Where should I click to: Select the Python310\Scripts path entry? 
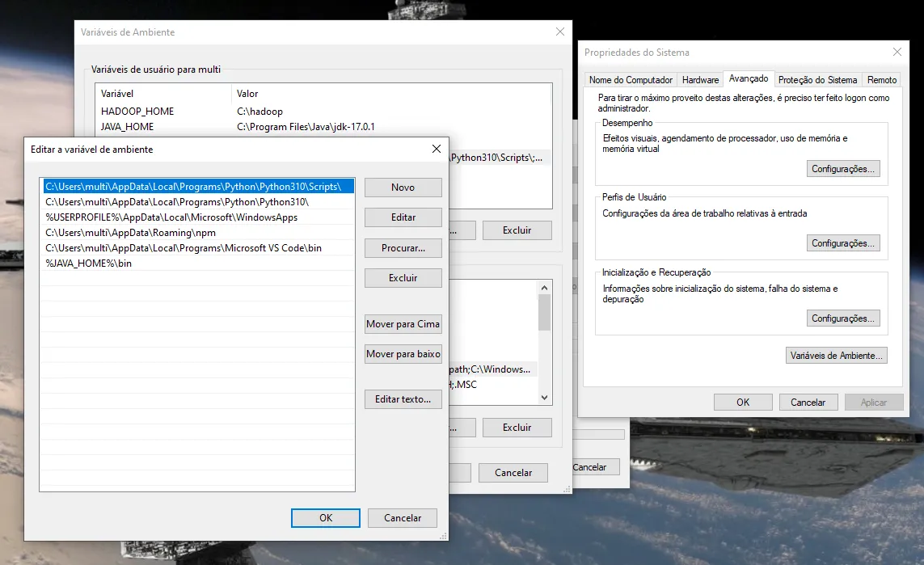pyautogui.click(x=199, y=186)
